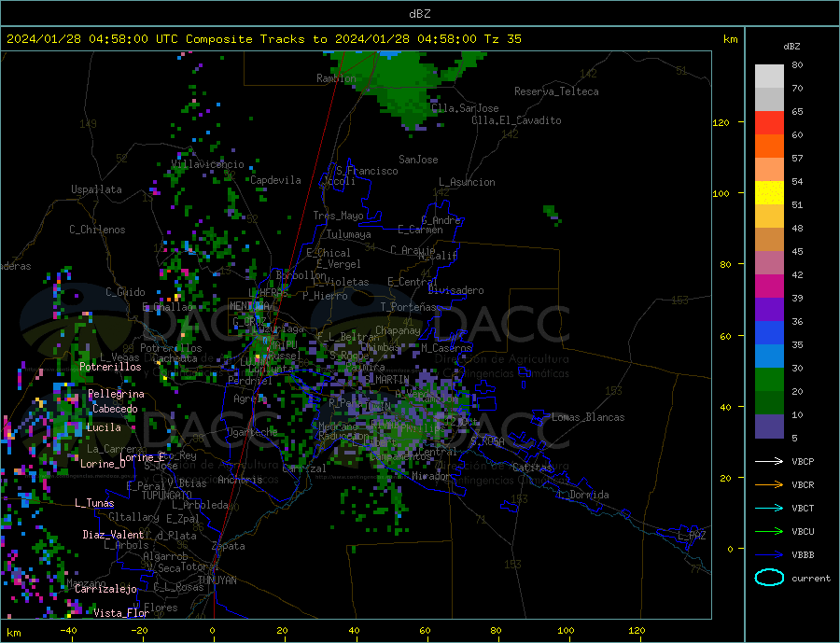Screen dimensions: 840x643
Task: Click the L_Dormida map label
Action: click(x=583, y=495)
